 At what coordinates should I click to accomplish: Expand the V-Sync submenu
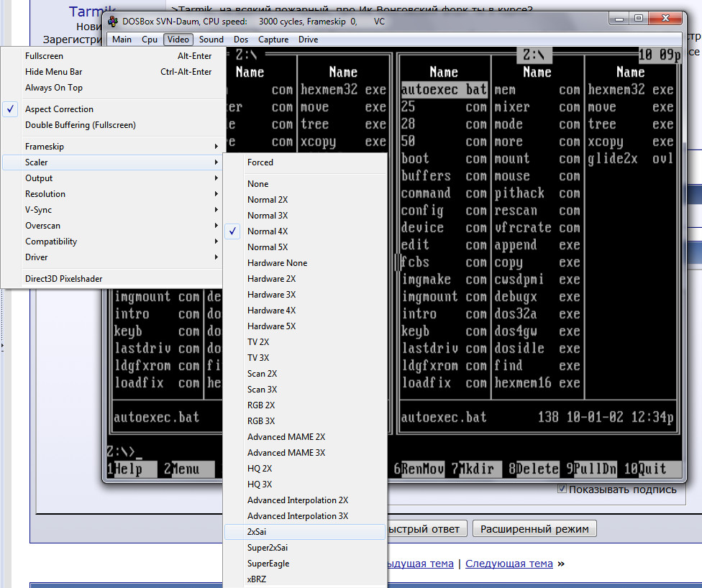(x=38, y=210)
